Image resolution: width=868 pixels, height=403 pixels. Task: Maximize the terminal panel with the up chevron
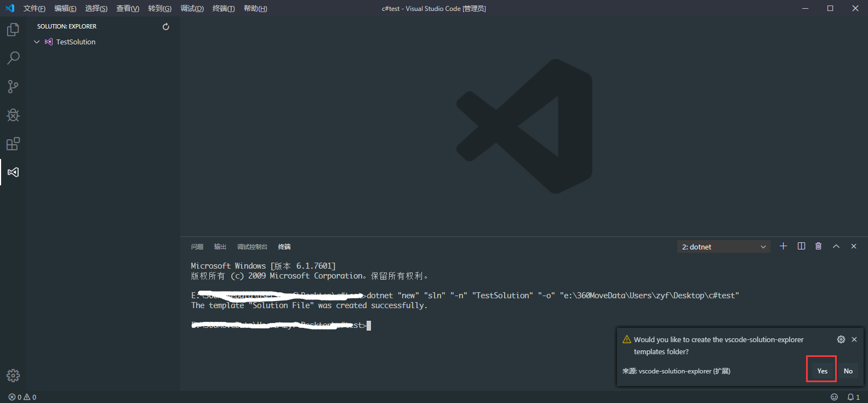coord(836,246)
